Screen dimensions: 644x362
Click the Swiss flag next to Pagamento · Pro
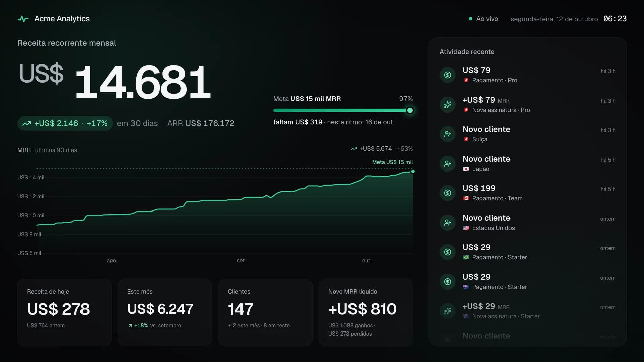466,80
